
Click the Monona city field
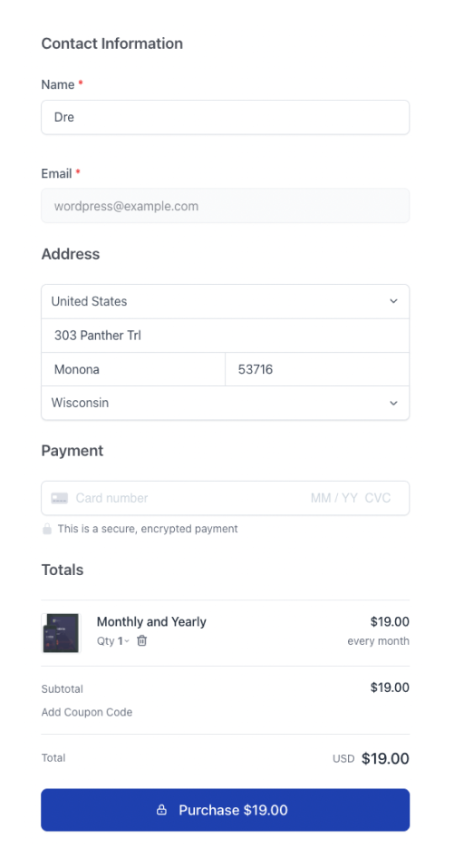[133, 369]
